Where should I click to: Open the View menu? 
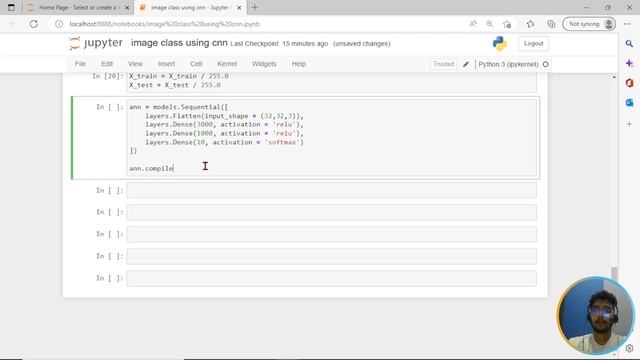click(x=135, y=64)
